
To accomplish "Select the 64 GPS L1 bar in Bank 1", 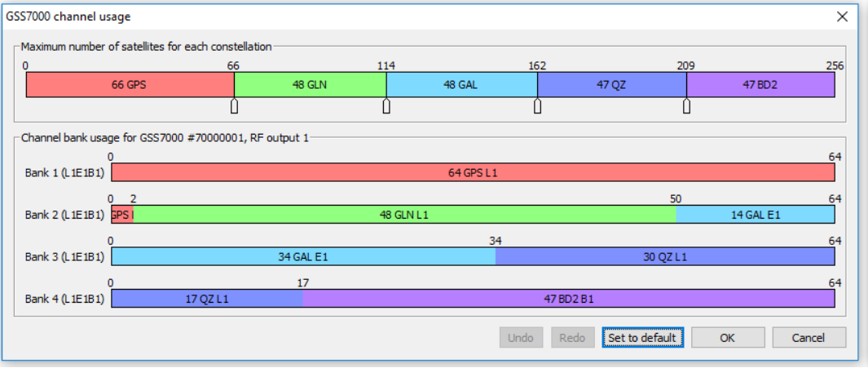I will (474, 172).
